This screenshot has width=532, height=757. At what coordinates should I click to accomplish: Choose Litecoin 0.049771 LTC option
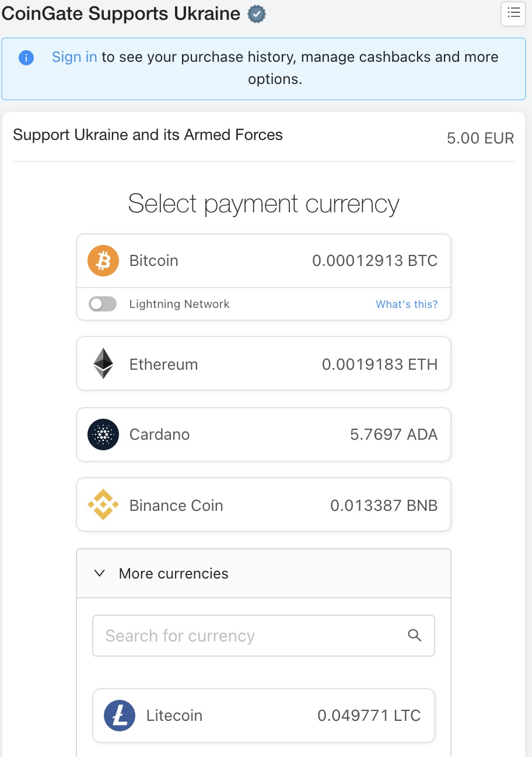pos(264,716)
